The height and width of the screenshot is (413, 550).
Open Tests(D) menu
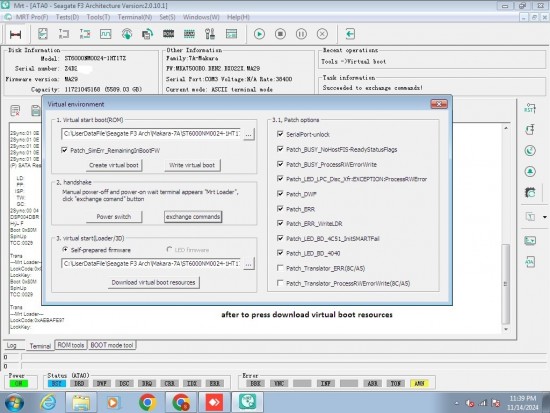click(x=67, y=17)
